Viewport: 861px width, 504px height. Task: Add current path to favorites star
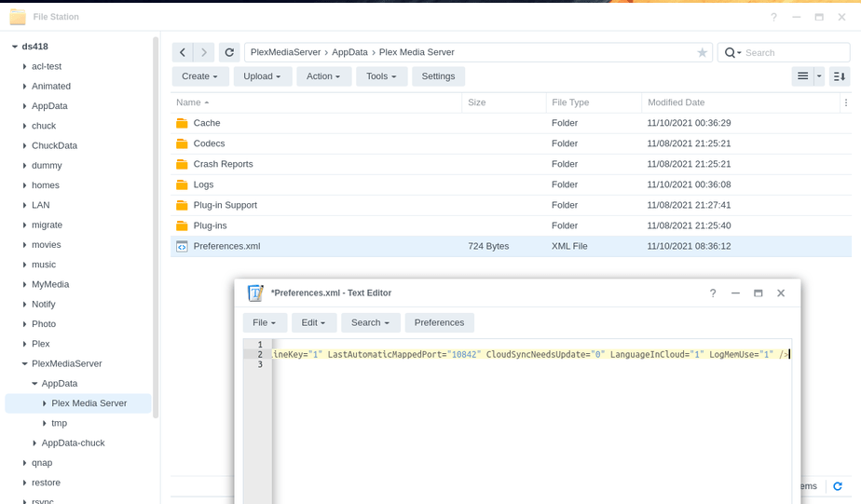(702, 52)
